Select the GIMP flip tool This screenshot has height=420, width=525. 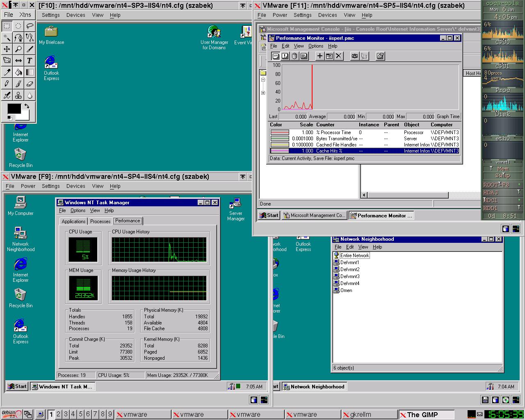pos(18,60)
